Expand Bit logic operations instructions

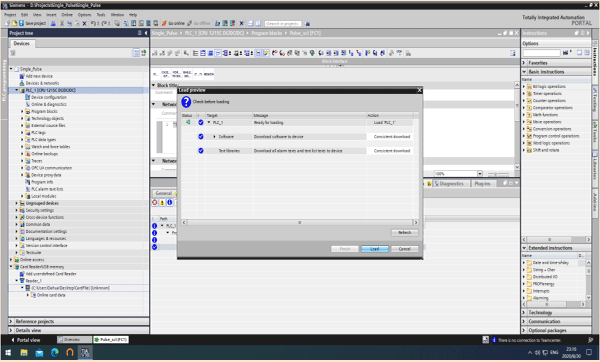pos(524,86)
